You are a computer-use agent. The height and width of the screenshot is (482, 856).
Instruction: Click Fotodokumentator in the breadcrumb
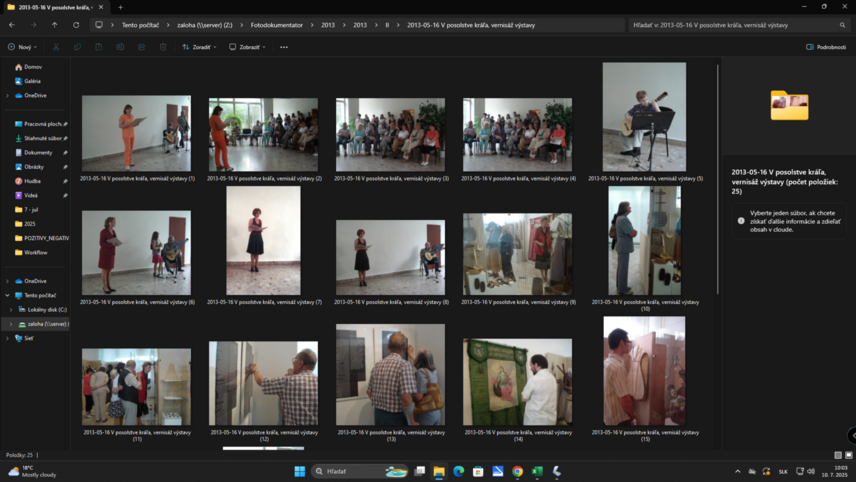click(x=276, y=25)
